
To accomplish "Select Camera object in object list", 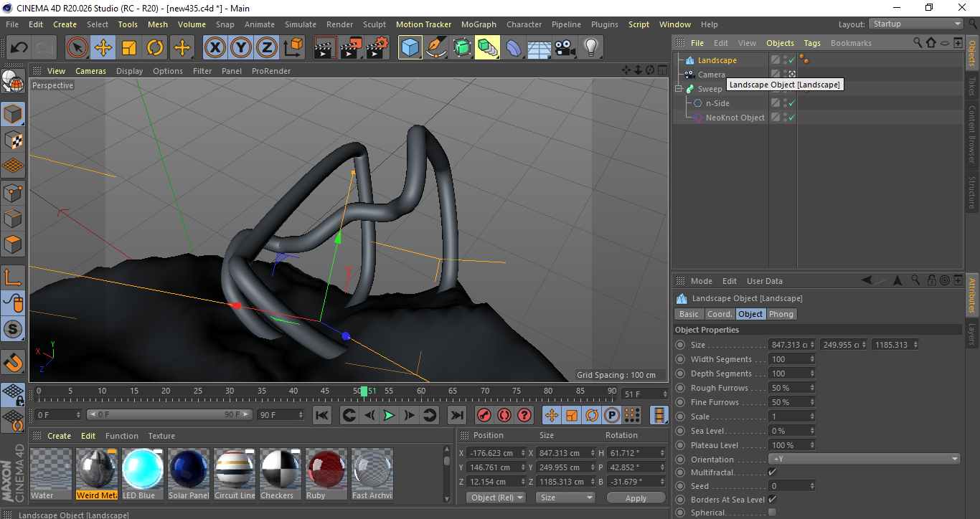I will tap(712, 75).
